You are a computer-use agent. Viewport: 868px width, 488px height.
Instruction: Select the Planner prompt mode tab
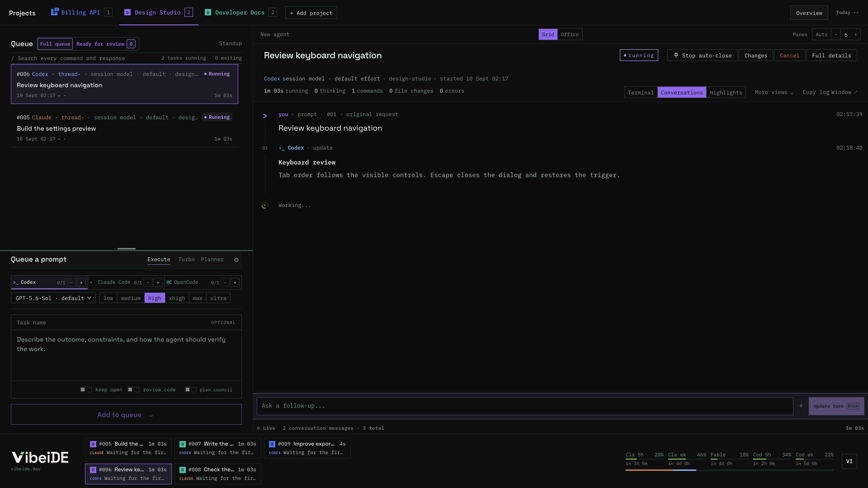point(212,259)
